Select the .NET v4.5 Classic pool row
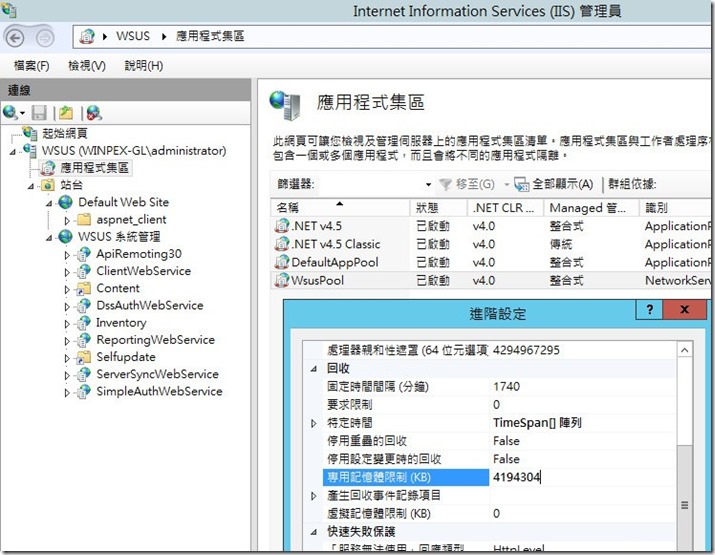715x555 pixels. coord(491,244)
